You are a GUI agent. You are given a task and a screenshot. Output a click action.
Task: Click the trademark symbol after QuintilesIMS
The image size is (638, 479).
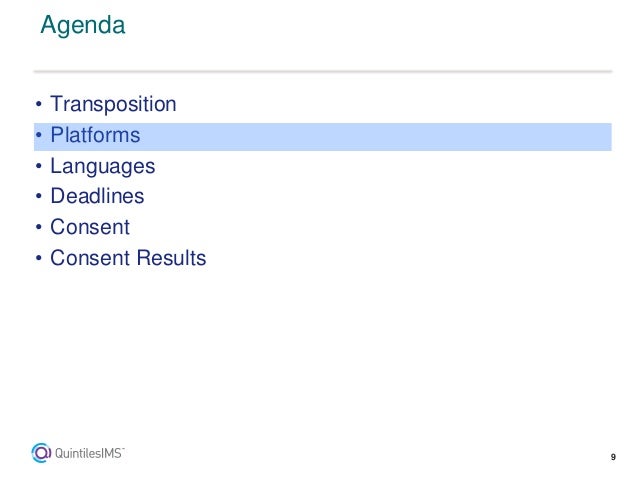123,449
